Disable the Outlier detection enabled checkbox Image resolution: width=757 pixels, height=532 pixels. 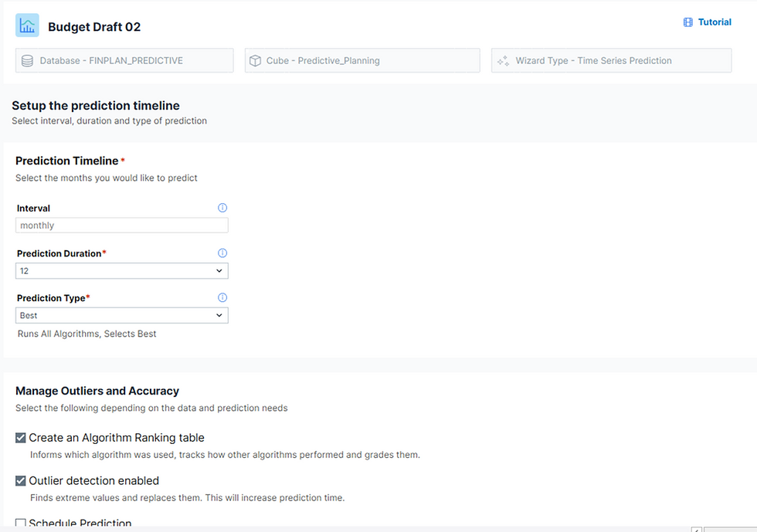20,481
